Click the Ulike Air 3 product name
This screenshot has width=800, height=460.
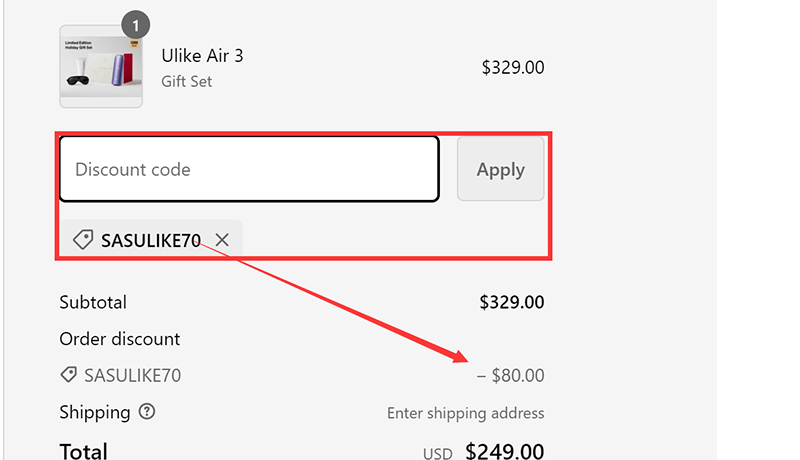coord(202,56)
